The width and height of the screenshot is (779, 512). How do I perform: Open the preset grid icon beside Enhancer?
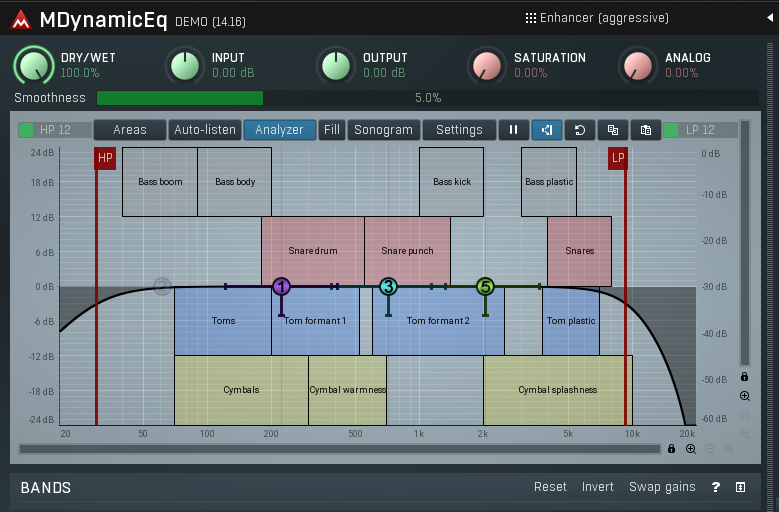(x=531, y=18)
